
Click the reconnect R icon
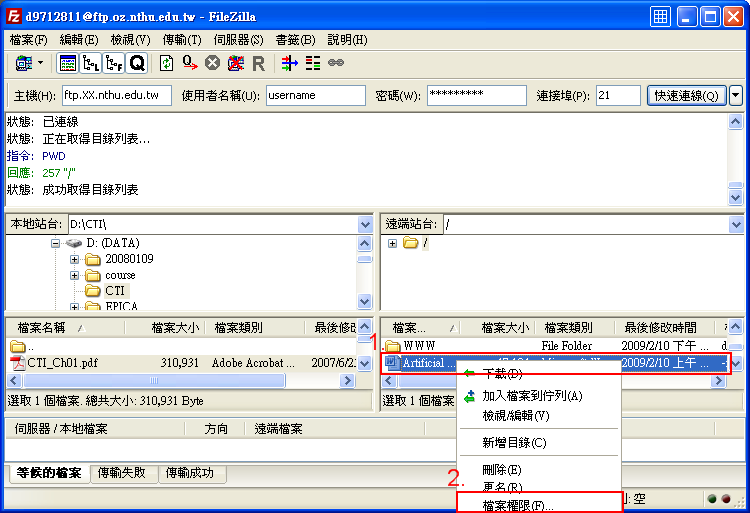(x=258, y=63)
